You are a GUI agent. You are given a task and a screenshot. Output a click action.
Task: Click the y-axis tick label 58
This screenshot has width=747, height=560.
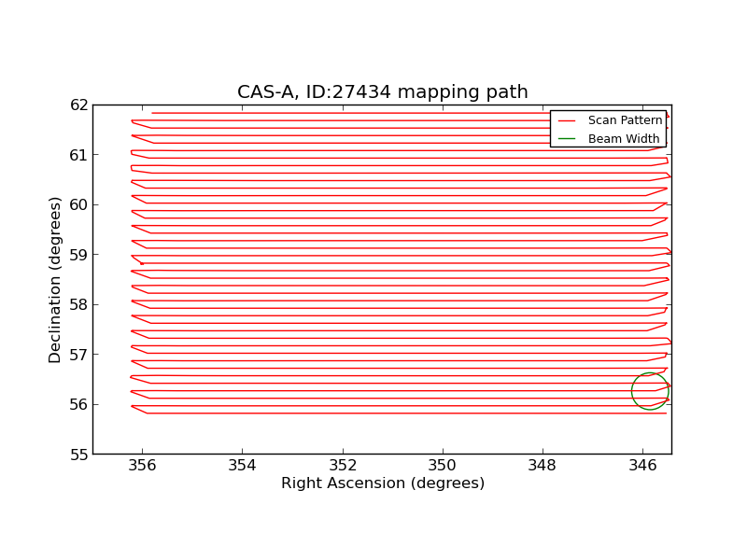[79, 304]
